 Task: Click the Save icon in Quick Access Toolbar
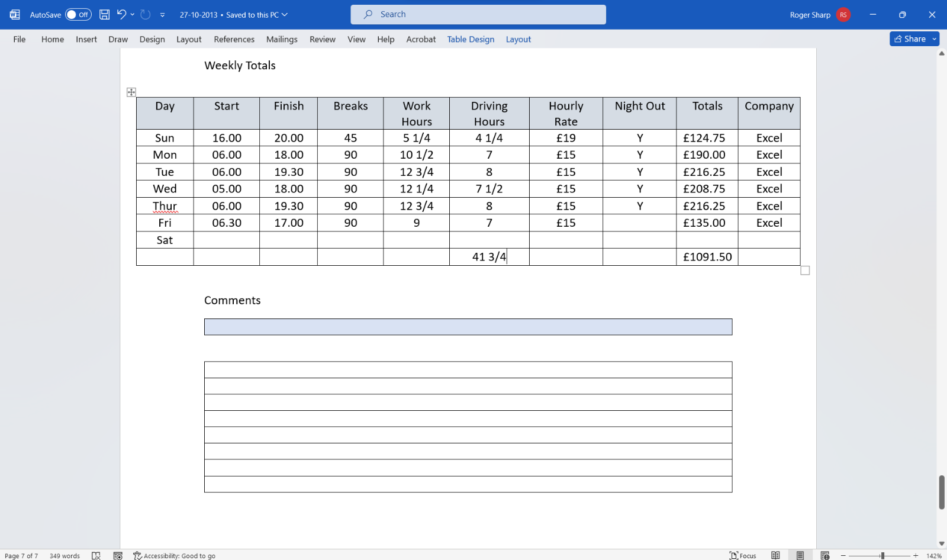pos(105,14)
